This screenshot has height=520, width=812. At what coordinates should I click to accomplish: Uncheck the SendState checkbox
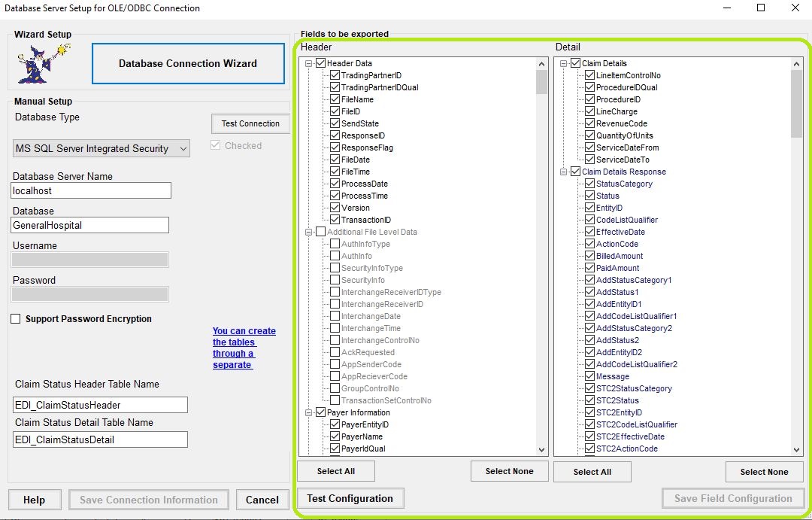[335, 123]
